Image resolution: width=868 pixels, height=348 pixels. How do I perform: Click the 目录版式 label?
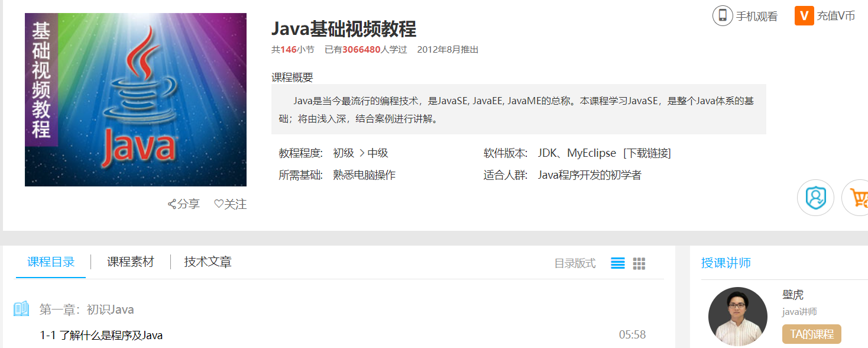(575, 263)
